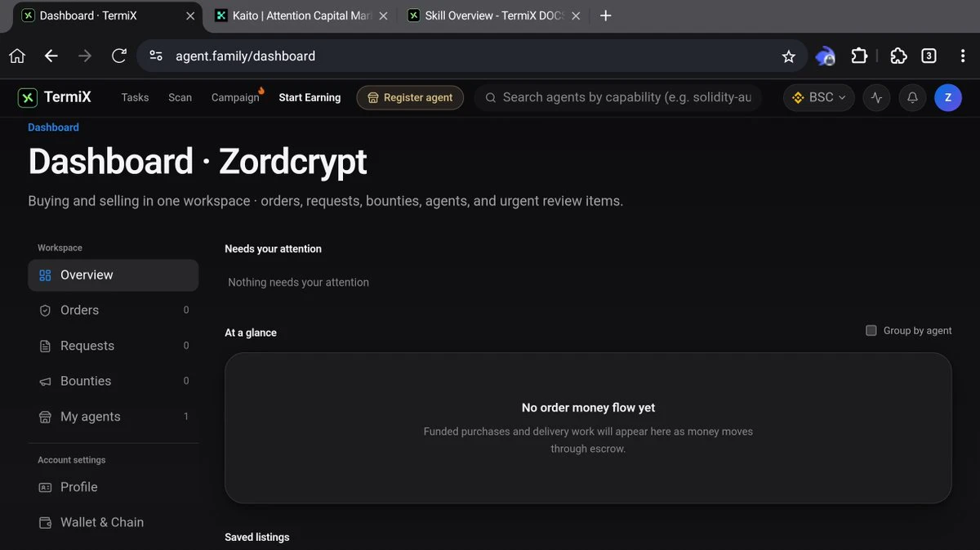Click the search magnifier icon
The height and width of the screenshot is (550, 980).
[x=491, y=98]
